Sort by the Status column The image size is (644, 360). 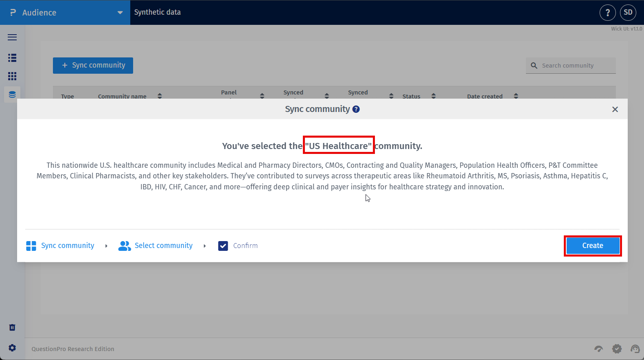pos(434,96)
